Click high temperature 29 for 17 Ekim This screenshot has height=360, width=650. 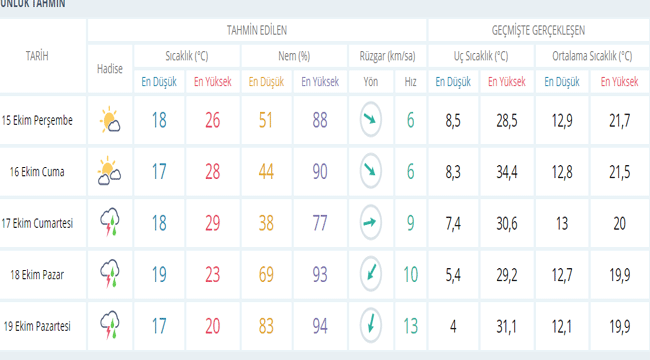pyautogui.click(x=213, y=223)
